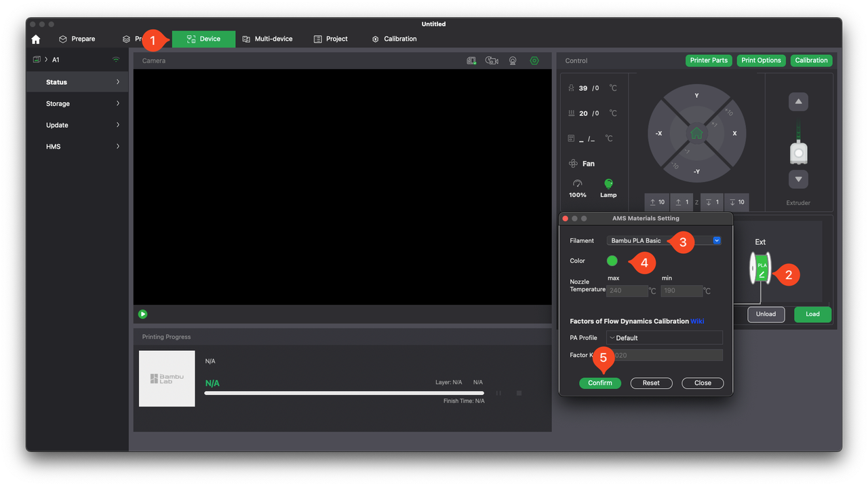The image size is (868, 486).
Task: Open the Filament type dropdown
Action: click(664, 240)
